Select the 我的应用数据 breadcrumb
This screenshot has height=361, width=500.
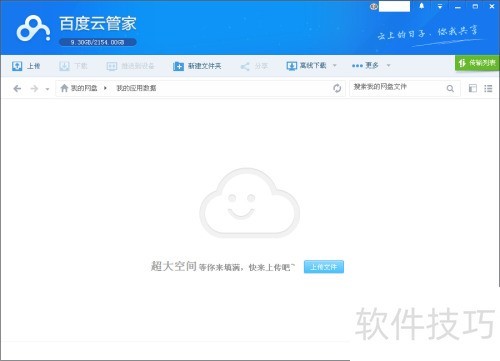[136, 88]
